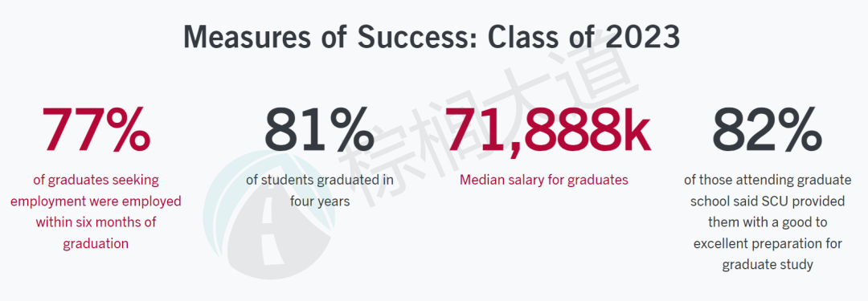Click 'them with a good to' line

[x=768, y=222]
